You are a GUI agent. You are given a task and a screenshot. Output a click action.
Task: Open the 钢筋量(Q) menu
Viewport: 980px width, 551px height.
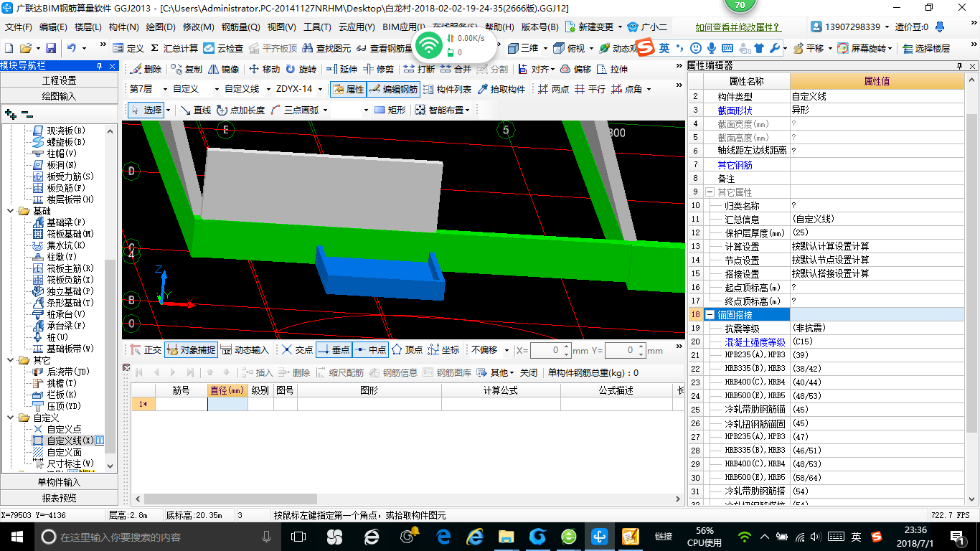tap(240, 27)
